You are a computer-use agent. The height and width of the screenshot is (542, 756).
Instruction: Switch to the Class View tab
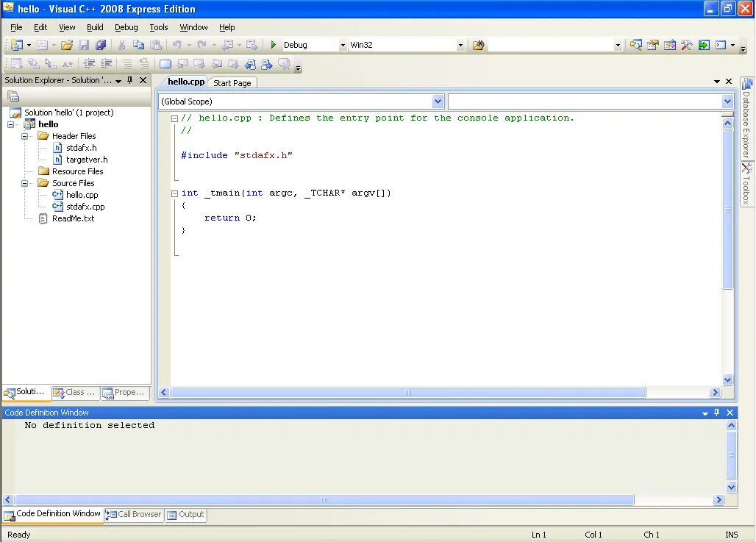point(75,393)
